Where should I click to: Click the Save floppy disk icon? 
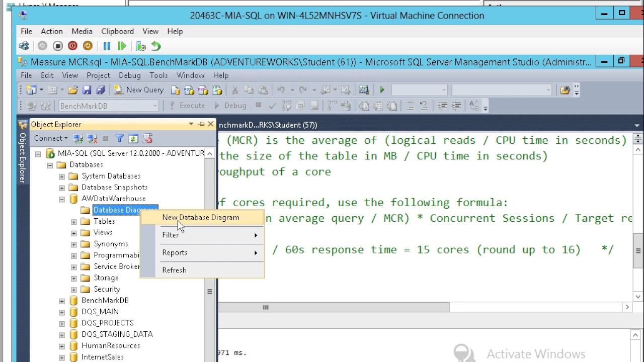click(x=87, y=90)
